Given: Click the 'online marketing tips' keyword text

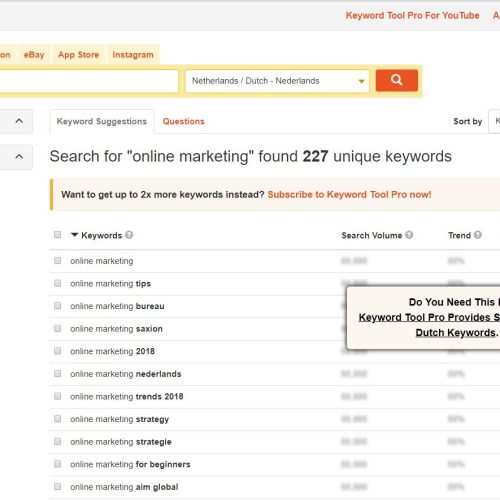Looking at the screenshot, I should [x=110, y=283].
